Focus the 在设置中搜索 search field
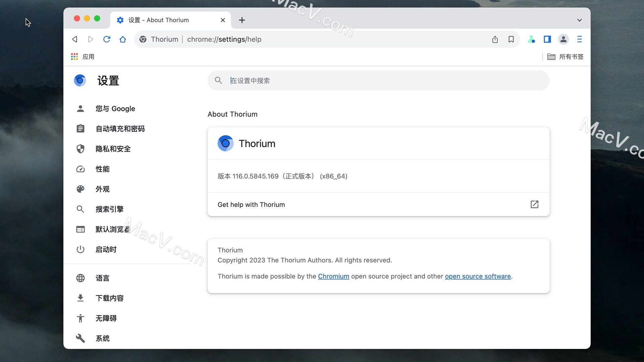 [x=378, y=80]
